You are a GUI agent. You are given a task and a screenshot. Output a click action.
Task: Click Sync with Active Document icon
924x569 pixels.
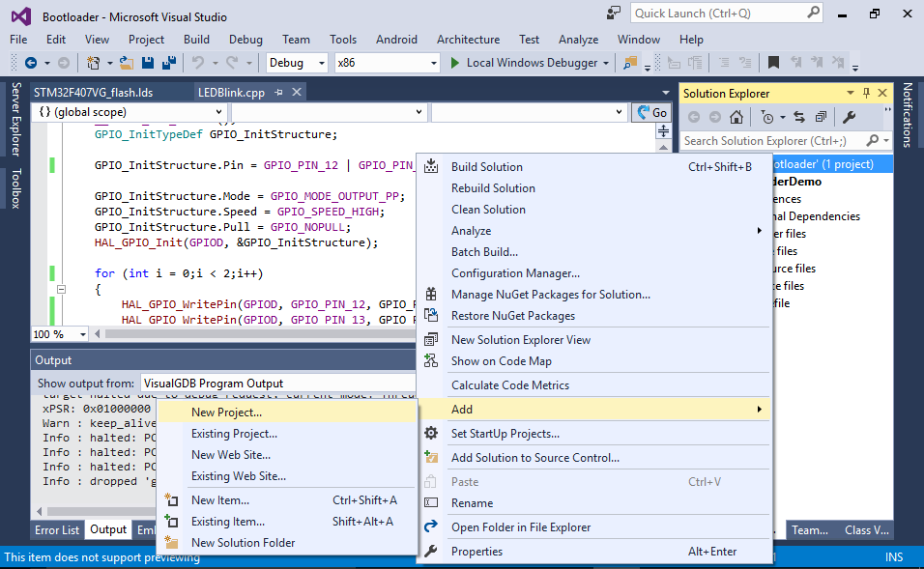(799, 117)
